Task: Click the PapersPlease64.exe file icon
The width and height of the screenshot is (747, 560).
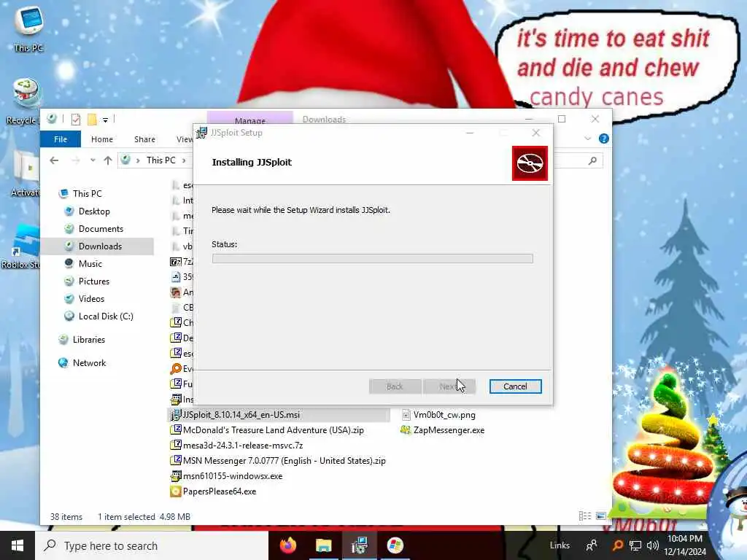Action: point(175,491)
